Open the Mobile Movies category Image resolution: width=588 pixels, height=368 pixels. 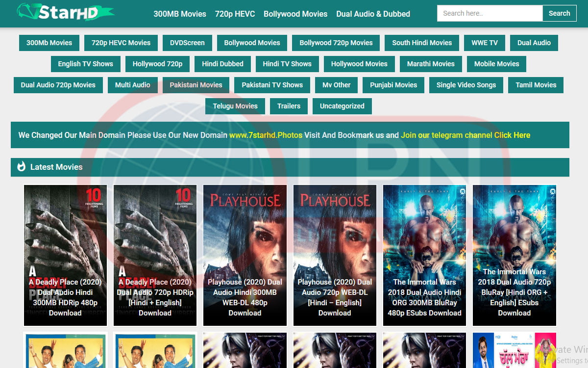coord(496,64)
